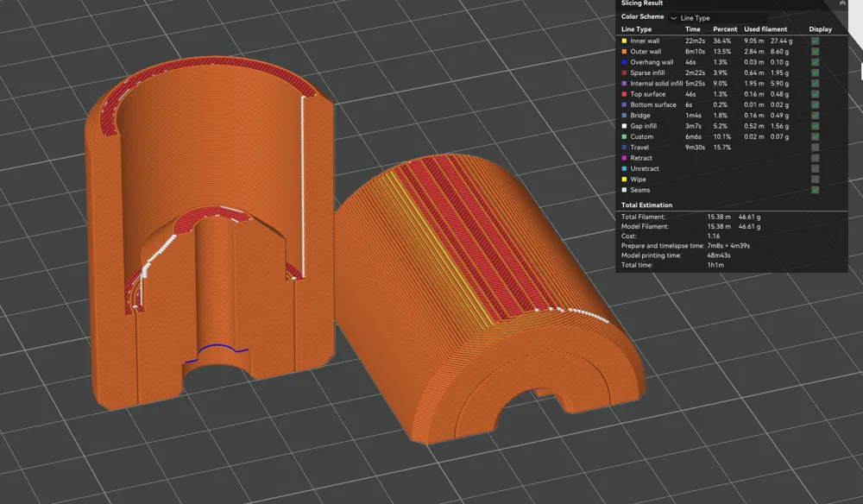Select the Bottom surface row label
This screenshot has width=863, height=504.
click(653, 104)
